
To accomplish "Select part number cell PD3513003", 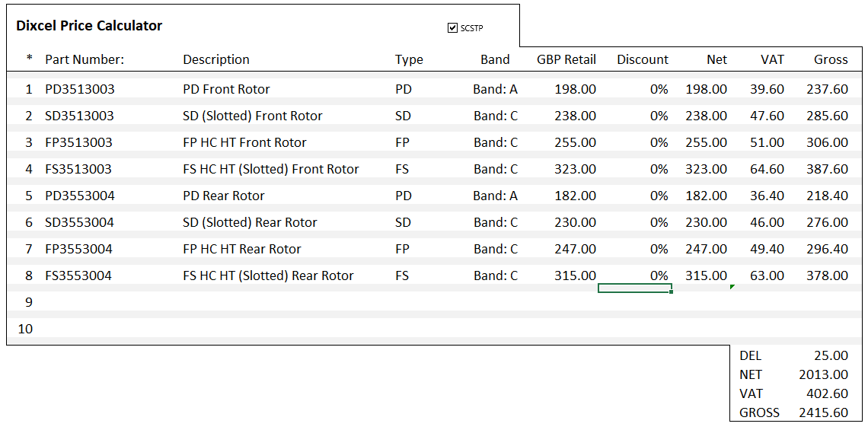I will tap(80, 89).
